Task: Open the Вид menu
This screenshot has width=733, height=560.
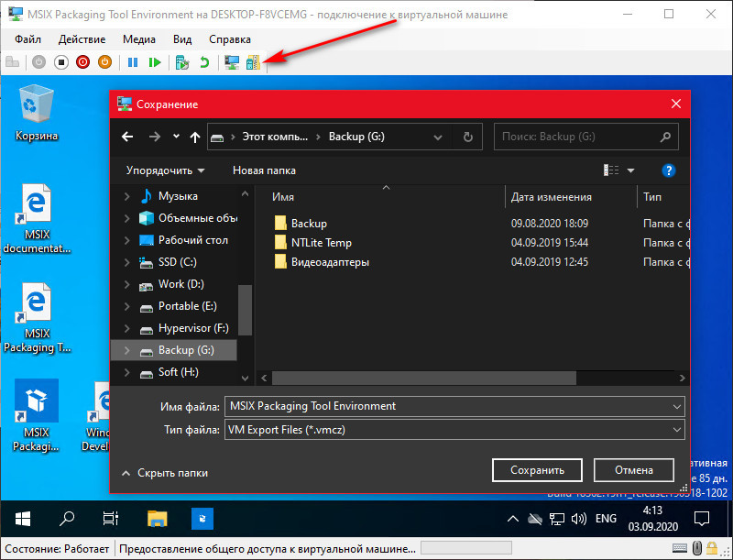Action: [182, 39]
